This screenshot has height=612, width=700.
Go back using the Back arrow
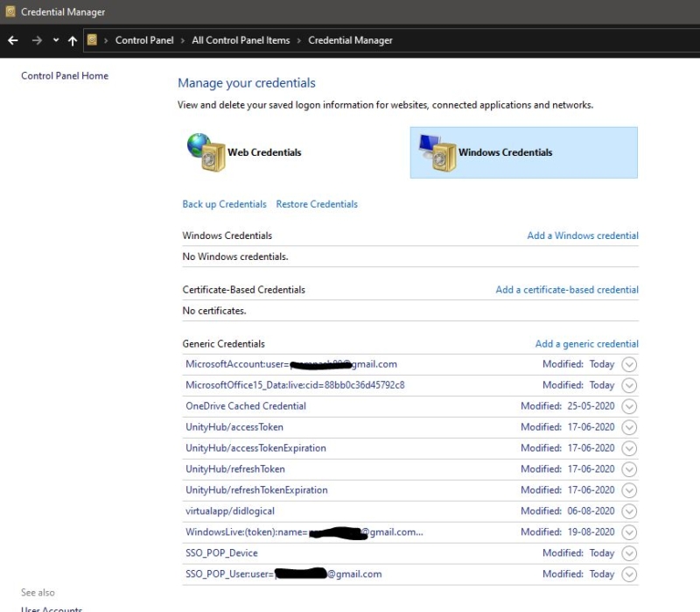click(13, 40)
